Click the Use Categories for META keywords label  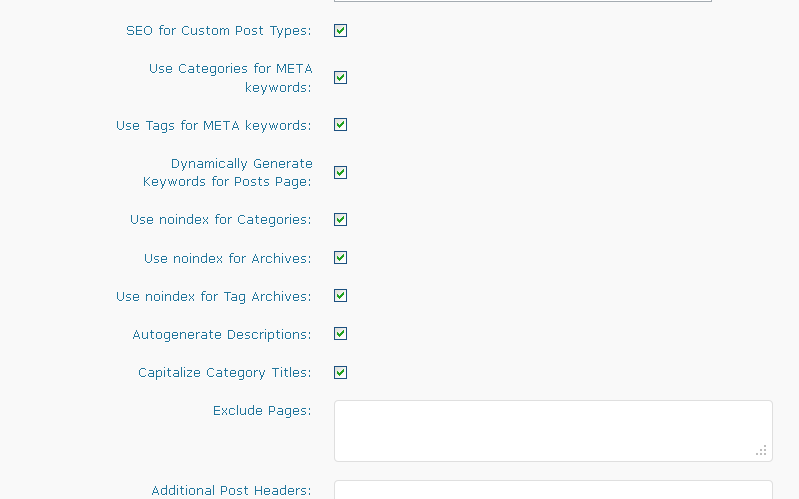tap(231, 78)
